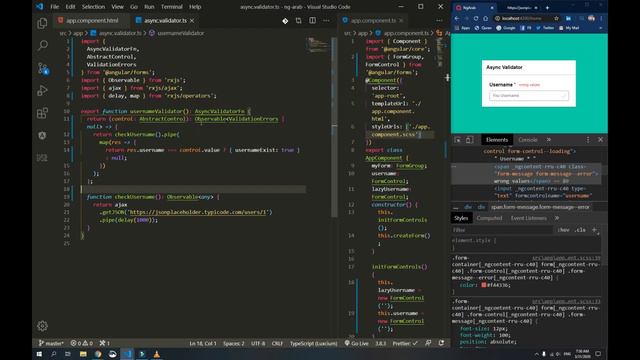Viewport: 640px width, 360px height.
Task: Toggle the :hov element state panel
Action: (x=563, y=230)
